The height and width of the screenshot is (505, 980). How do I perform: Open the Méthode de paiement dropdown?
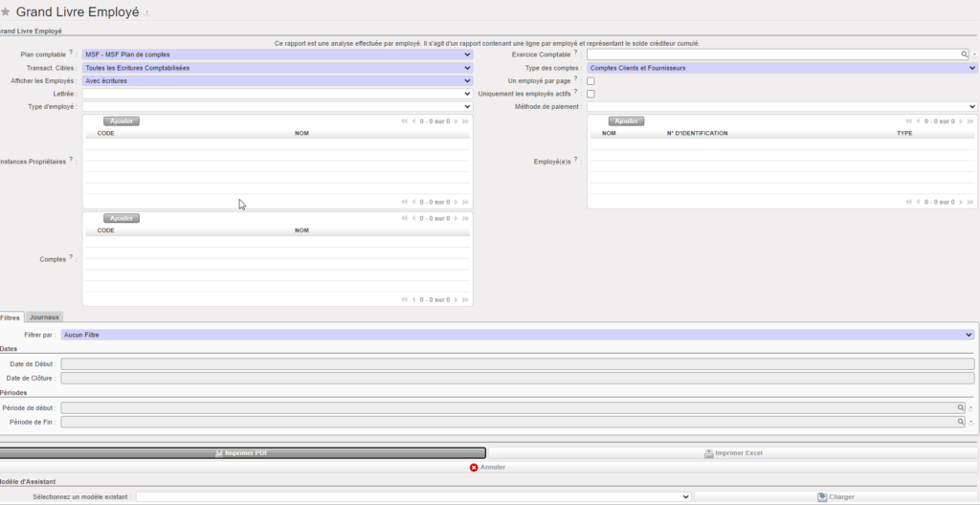pyautogui.click(x=781, y=107)
